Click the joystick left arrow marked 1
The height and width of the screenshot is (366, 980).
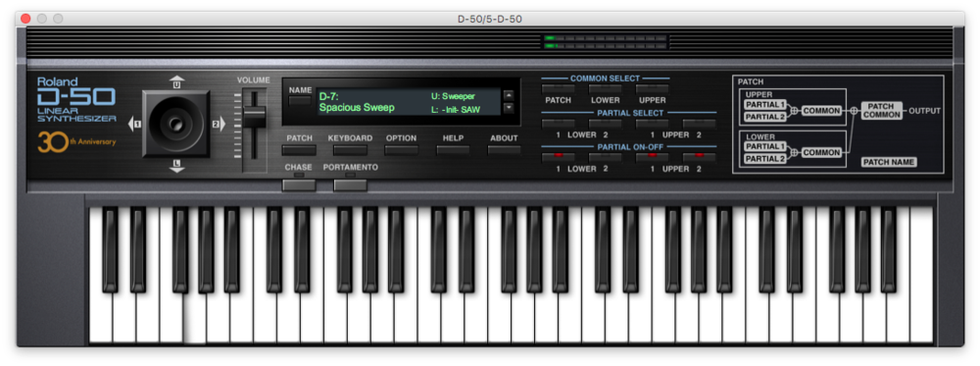click(134, 125)
